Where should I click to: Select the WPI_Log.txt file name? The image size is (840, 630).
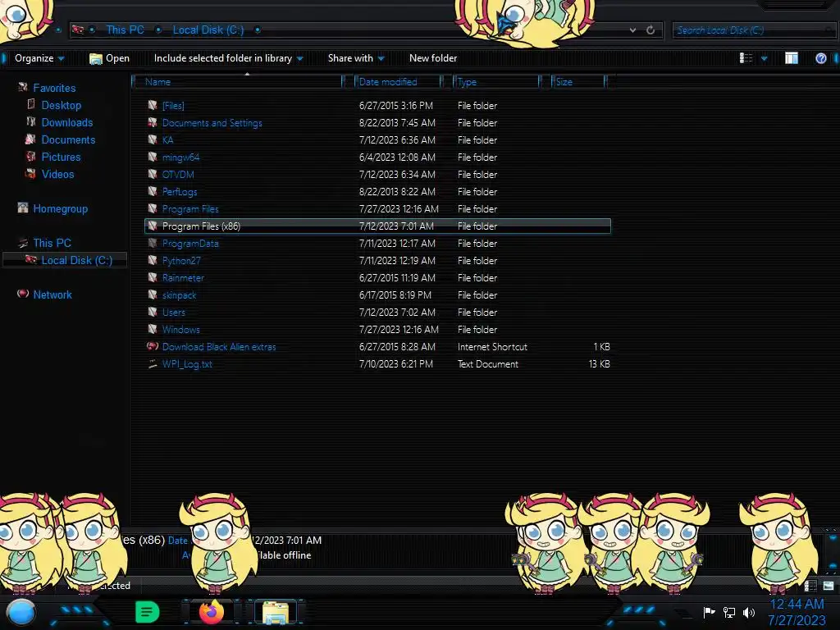(x=187, y=364)
